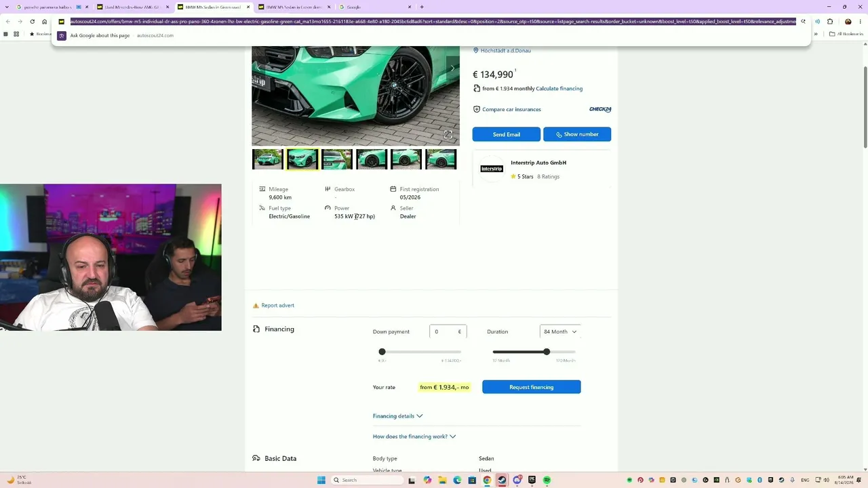Click the Down payment amount field
The width and height of the screenshot is (868, 488).
coord(448,331)
